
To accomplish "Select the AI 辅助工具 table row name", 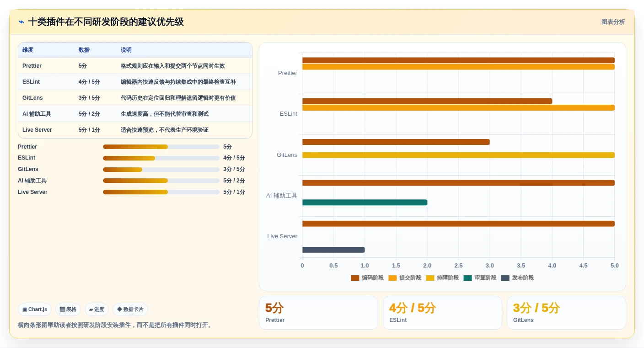I will coord(37,114).
